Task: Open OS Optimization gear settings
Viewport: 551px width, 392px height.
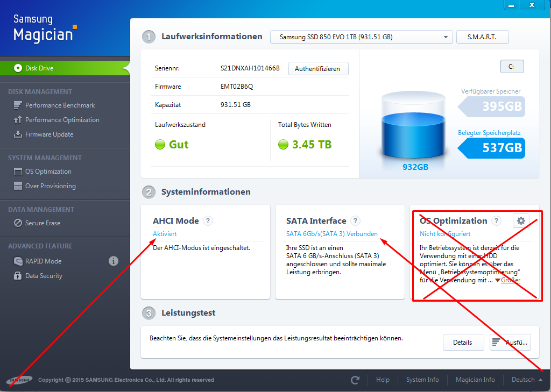Action: point(521,220)
